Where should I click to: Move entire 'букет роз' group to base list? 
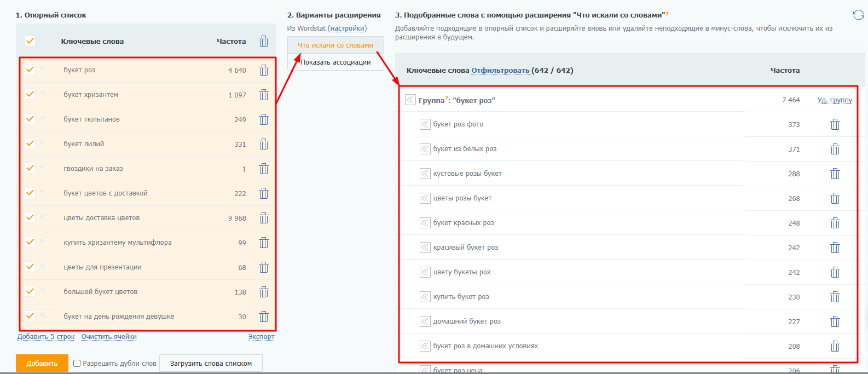click(410, 100)
